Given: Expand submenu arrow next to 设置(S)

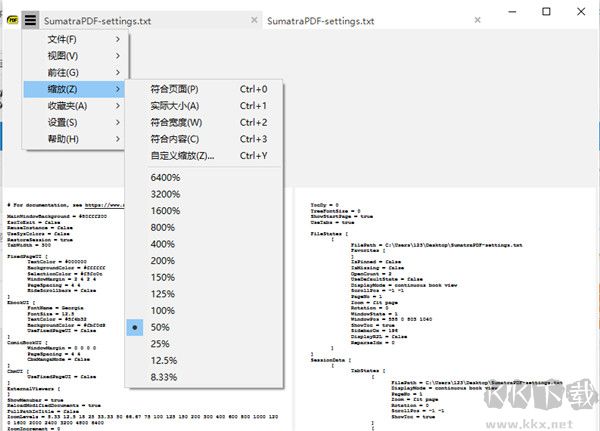Looking at the screenshot, I should [x=118, y=122].
